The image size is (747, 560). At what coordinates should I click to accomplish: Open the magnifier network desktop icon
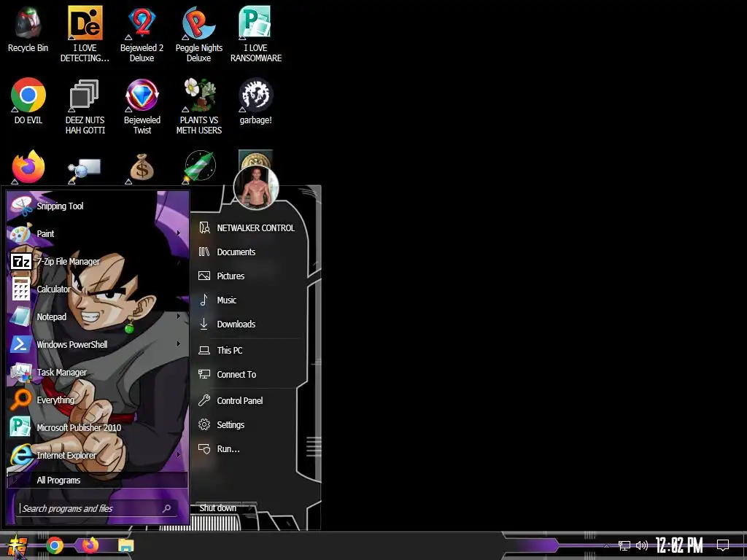pos(85,169)
